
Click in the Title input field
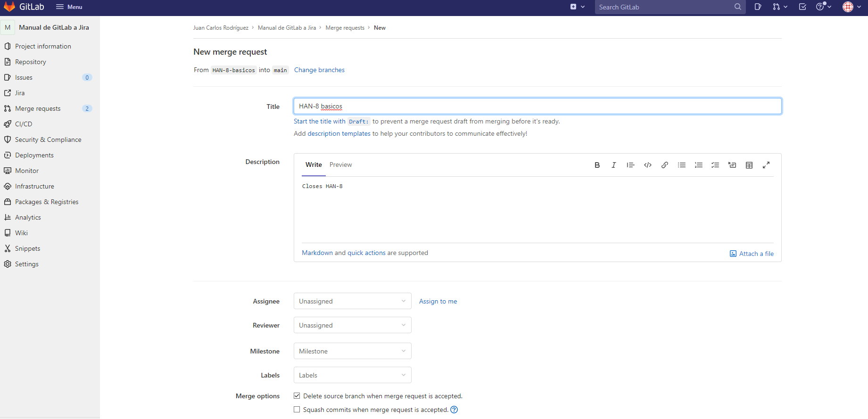pyautogui.click(x=537, y=106)
